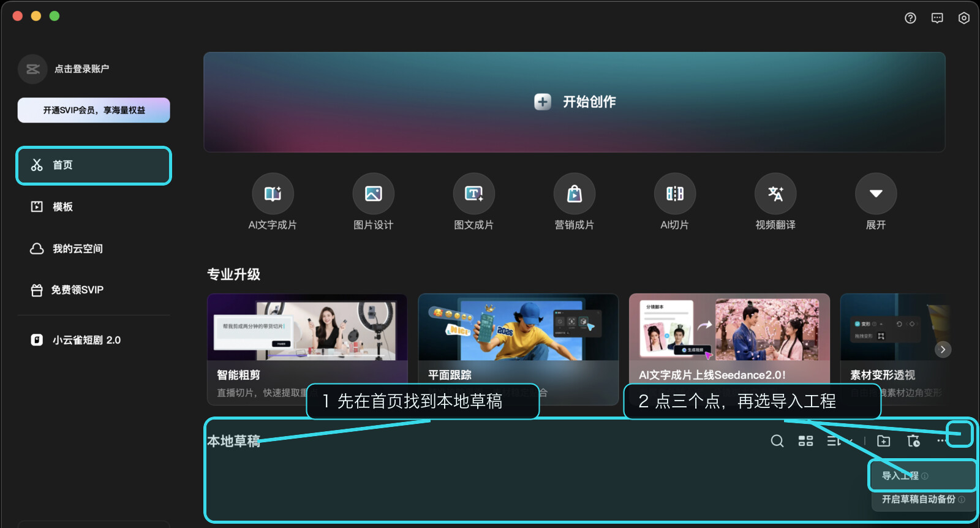Expand more tools with 展开
This screenshot has width=980, height=528.
click(876, 202)
